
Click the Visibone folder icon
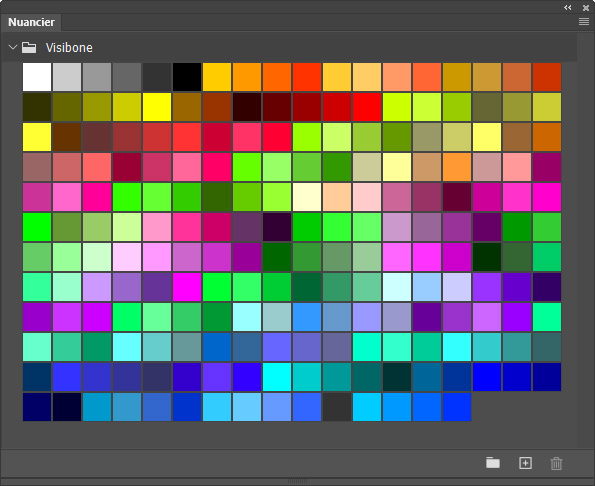tap(29, 48)
